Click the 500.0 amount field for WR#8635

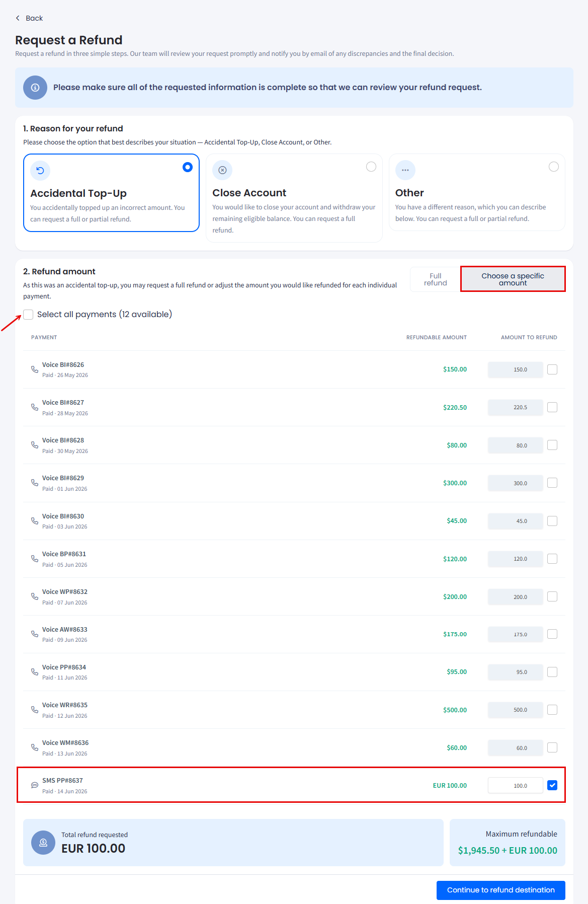[516, 710]
